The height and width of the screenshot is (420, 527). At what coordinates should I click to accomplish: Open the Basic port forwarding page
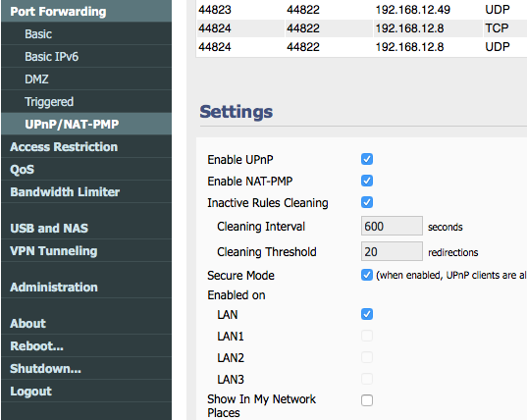point(38,34)
